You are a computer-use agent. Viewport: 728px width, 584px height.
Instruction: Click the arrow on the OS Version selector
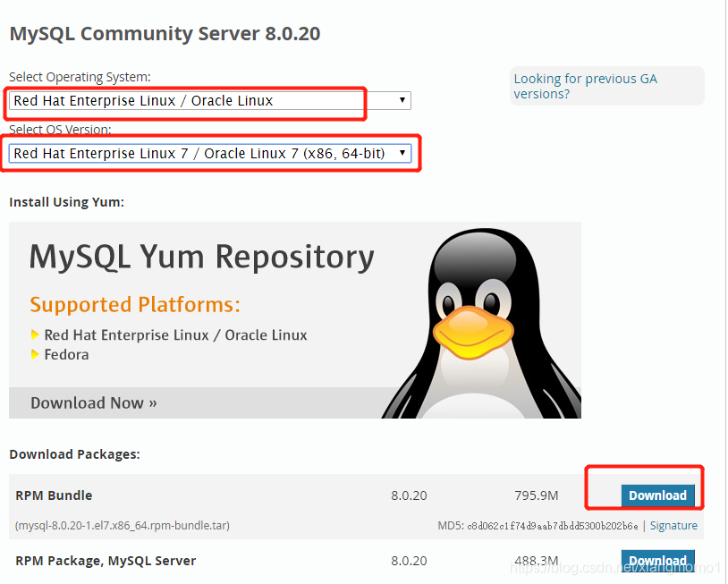(402, 153)
